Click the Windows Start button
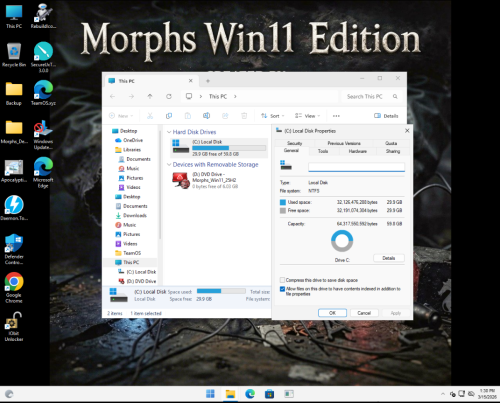The height and width of the screenshot is (403, 500). point(210,394)
